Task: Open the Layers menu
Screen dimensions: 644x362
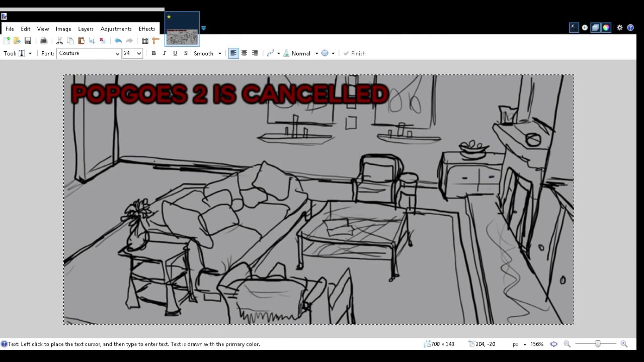Action: coord(86,29)
